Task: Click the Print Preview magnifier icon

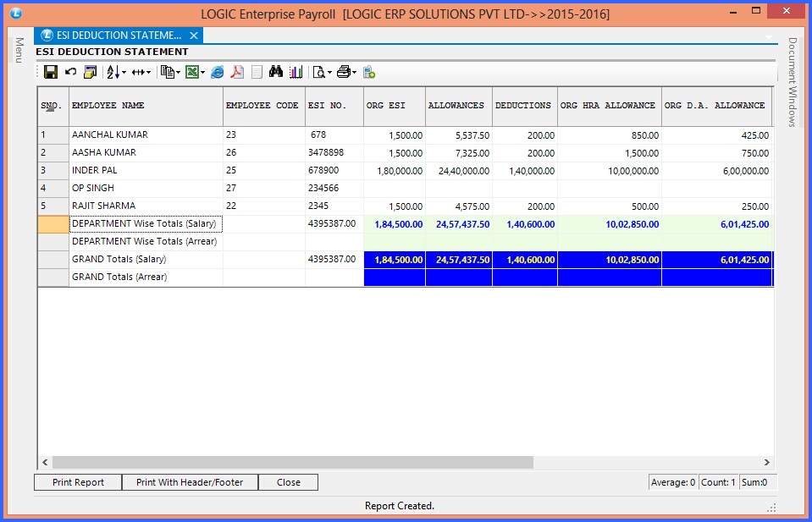Action: coord(319,72)
